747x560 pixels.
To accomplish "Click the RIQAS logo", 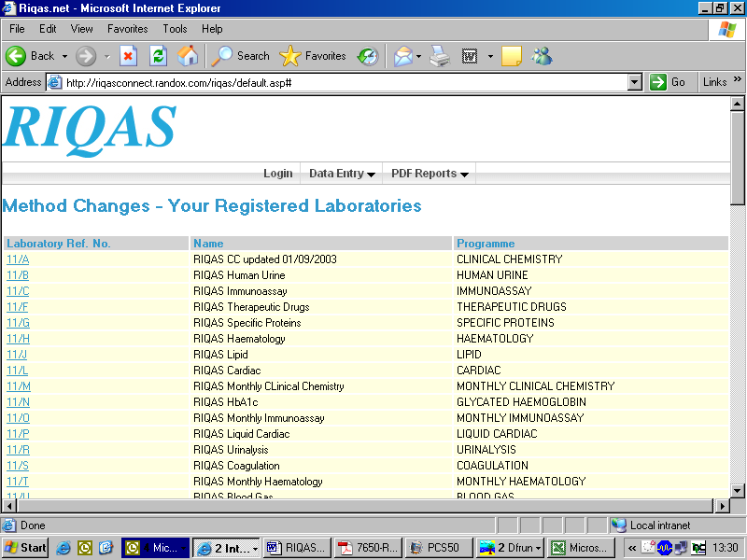I will click(x=91, y=130).
